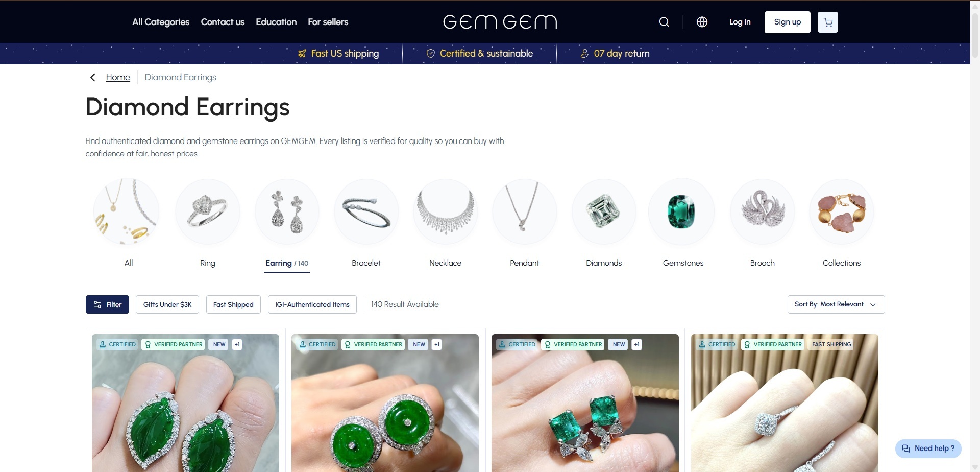
Task: Click the Sign up button
Action: pos(788,22)
